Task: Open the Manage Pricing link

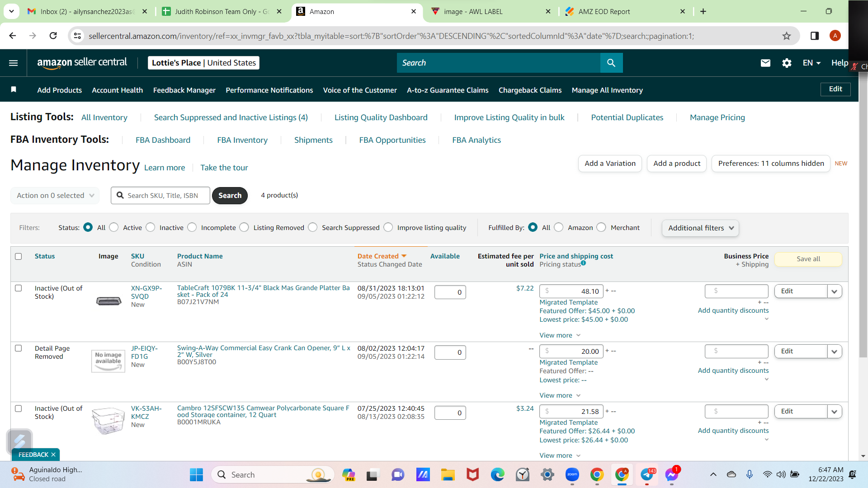Action: (x=717, y=117)
